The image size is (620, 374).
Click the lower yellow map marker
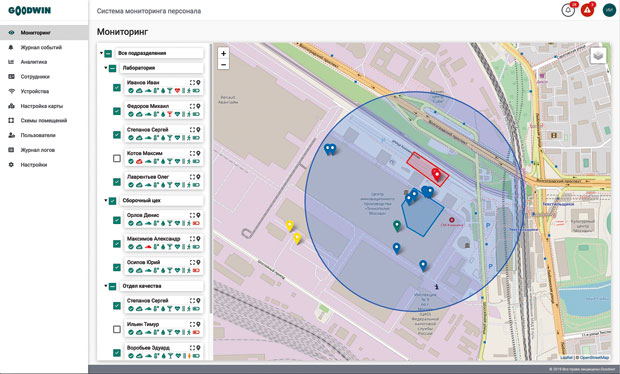click(297, 238)
